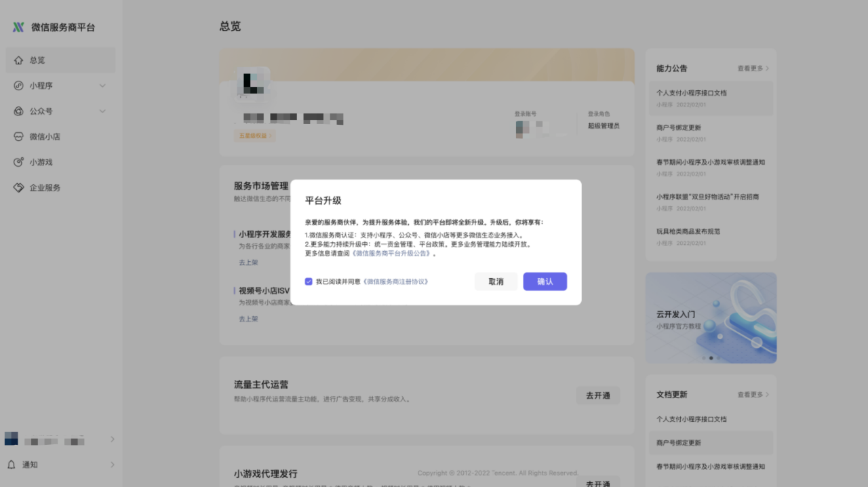Click 去上架 under 小程序开发服务

pos(248,262)
